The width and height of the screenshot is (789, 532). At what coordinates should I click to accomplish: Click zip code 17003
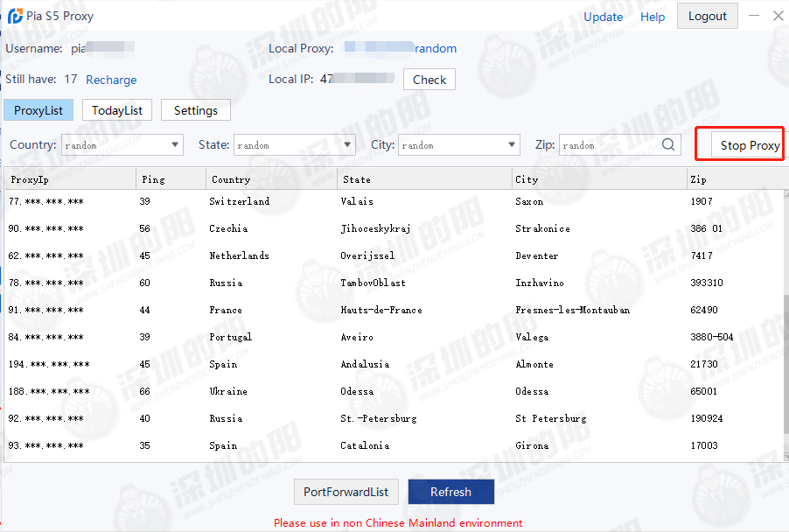704,446
